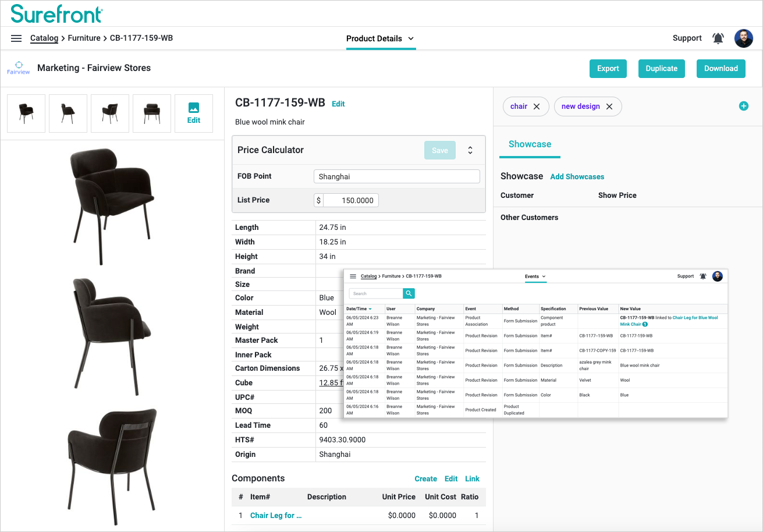Add a new tag with plus icon
This screenshot has width=763, height=532.
743,106
